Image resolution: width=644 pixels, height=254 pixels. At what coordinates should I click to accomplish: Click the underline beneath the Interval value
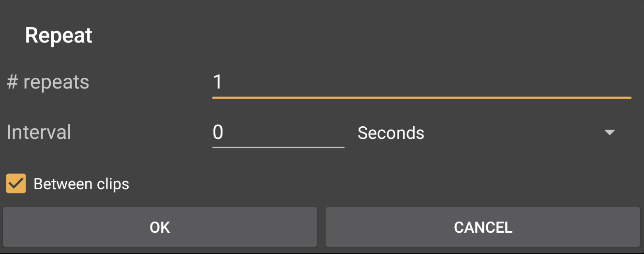click(x=278, y=147)
